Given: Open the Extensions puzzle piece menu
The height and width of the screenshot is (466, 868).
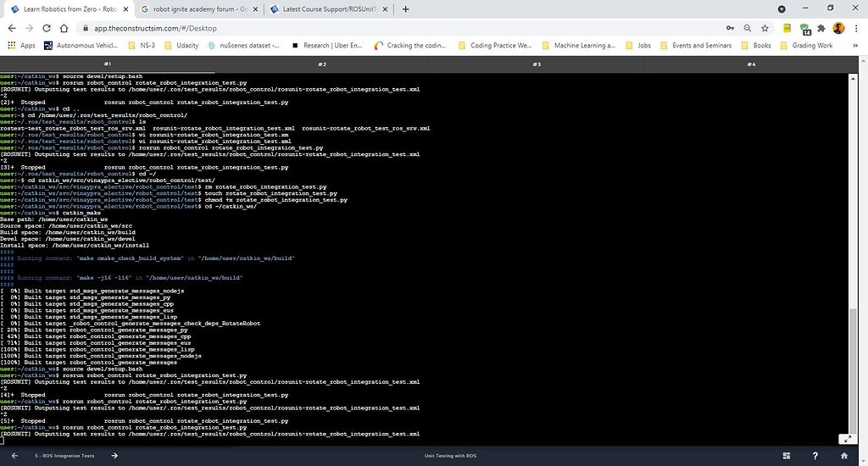Looking at the screenshot, I should coord(821,28).
